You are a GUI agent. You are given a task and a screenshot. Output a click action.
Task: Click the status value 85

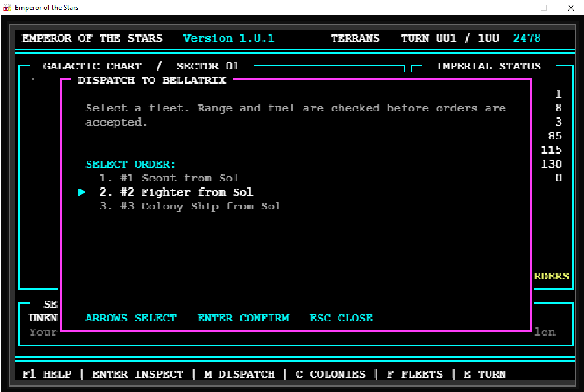coord(555,136)
